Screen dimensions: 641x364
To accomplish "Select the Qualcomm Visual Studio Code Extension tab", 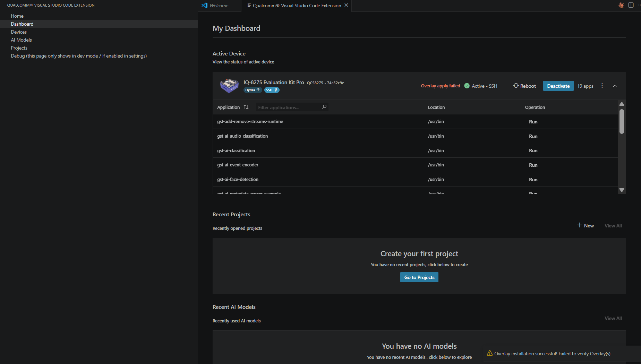I will point(297,6).
